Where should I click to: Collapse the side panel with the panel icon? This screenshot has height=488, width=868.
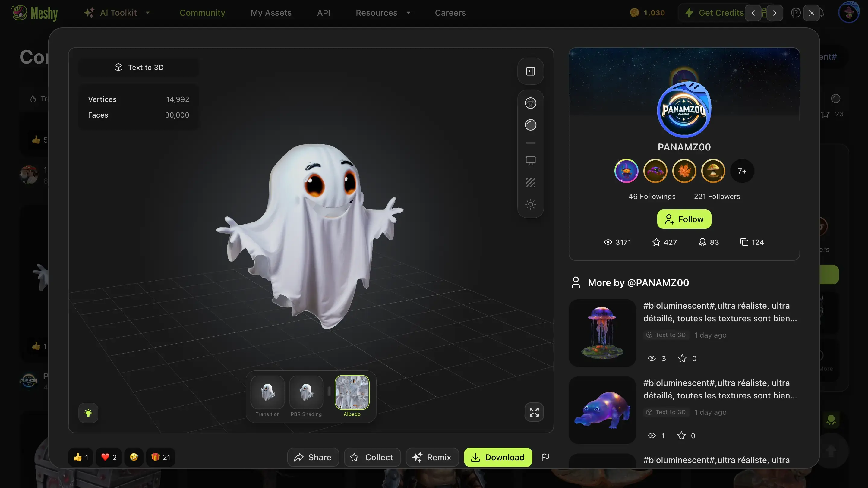click(530, 71)
